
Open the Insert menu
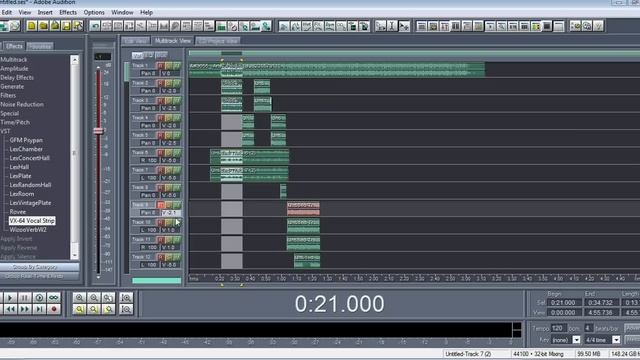[45, 13]
